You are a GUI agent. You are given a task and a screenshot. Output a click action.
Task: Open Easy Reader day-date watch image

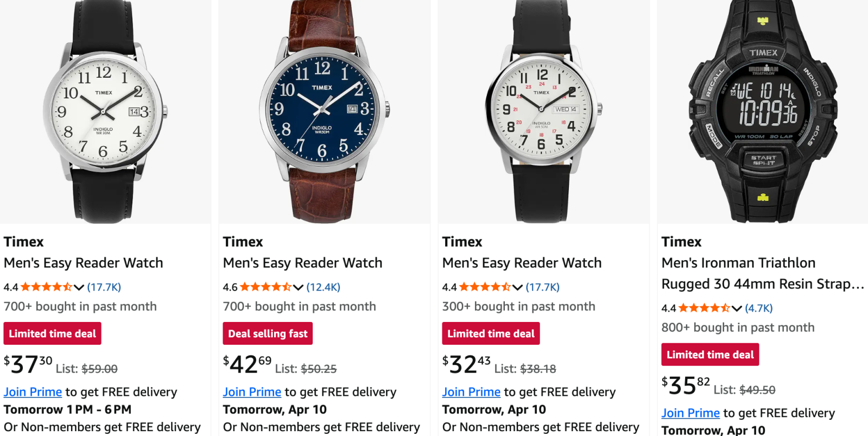pyautogui.click(x=543, y=111)
